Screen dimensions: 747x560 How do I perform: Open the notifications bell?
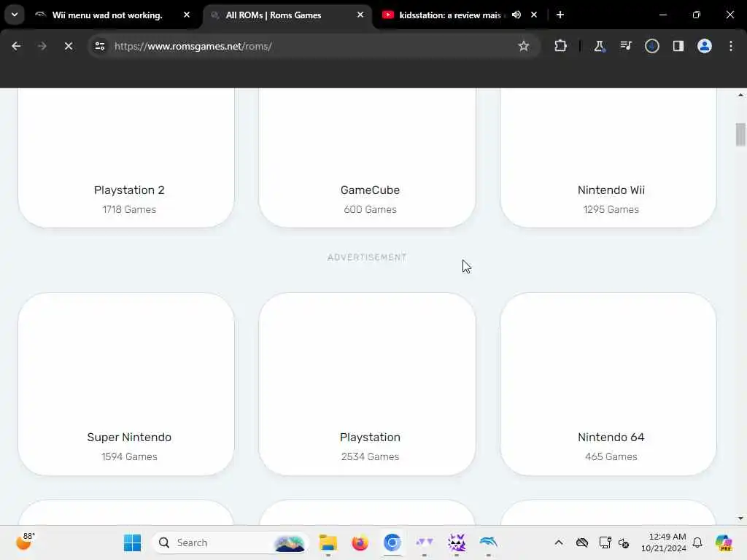(697, 542)
